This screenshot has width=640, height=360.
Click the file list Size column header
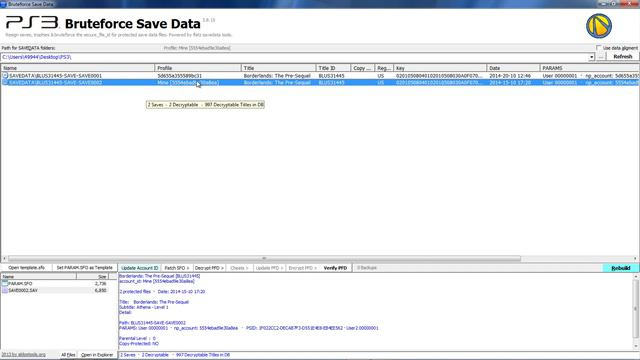[x=92, y=276]
